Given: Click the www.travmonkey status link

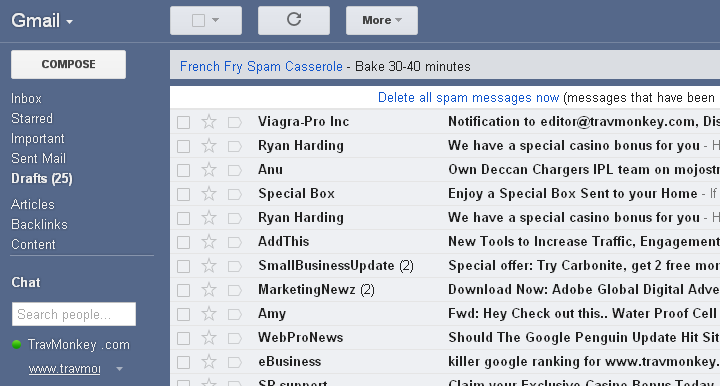Looking at the screenshot, I should click(64, 369).
